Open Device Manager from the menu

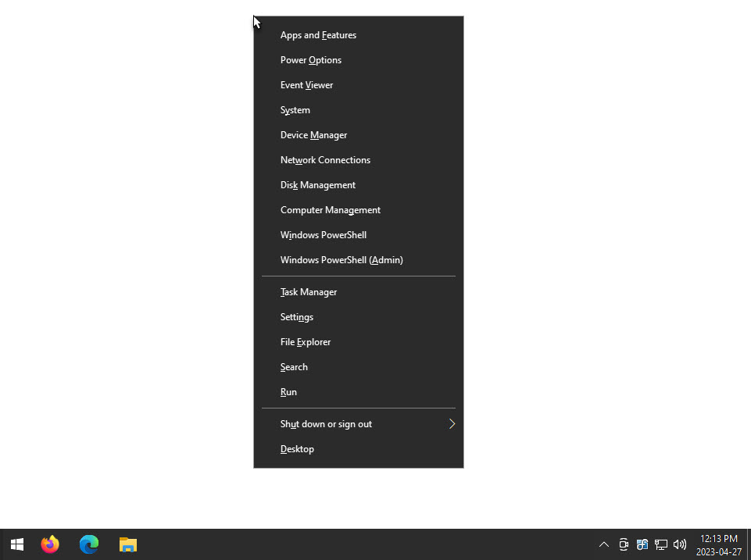click(313, 135)
